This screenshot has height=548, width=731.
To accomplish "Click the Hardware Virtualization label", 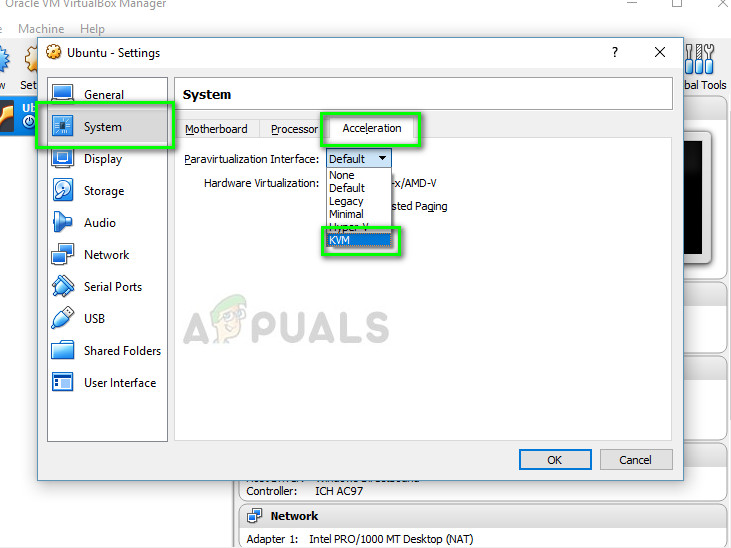I will (x=262, y=183).
